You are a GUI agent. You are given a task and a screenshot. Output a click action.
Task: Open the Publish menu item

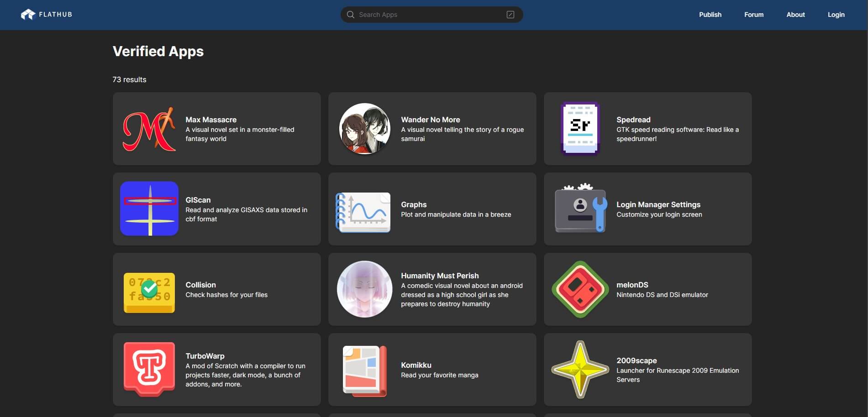click(710, 14)
